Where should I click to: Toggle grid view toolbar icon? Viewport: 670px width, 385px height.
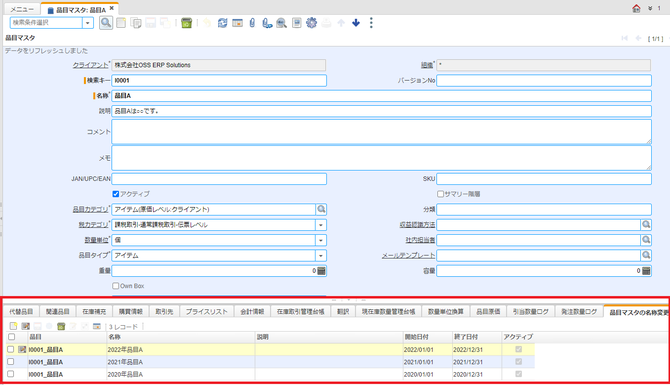(237, 23)
